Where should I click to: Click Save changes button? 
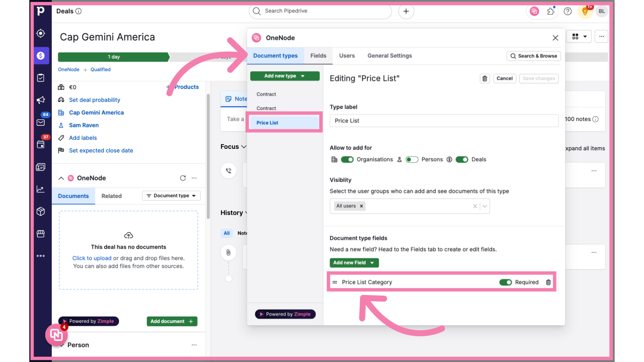(x=539, y=78)
